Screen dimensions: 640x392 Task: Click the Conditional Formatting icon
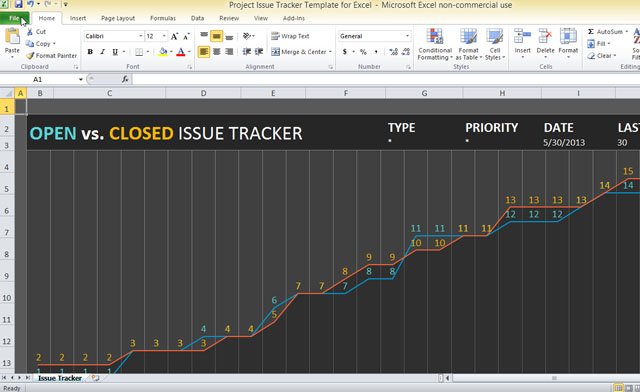(x=435, y=36)
